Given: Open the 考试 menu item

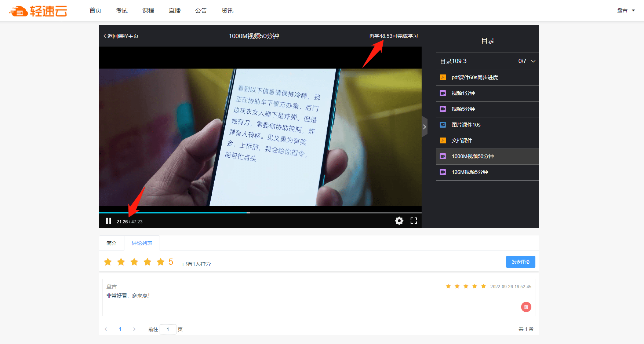Looking at the screenshot, I should coord(122,11).
